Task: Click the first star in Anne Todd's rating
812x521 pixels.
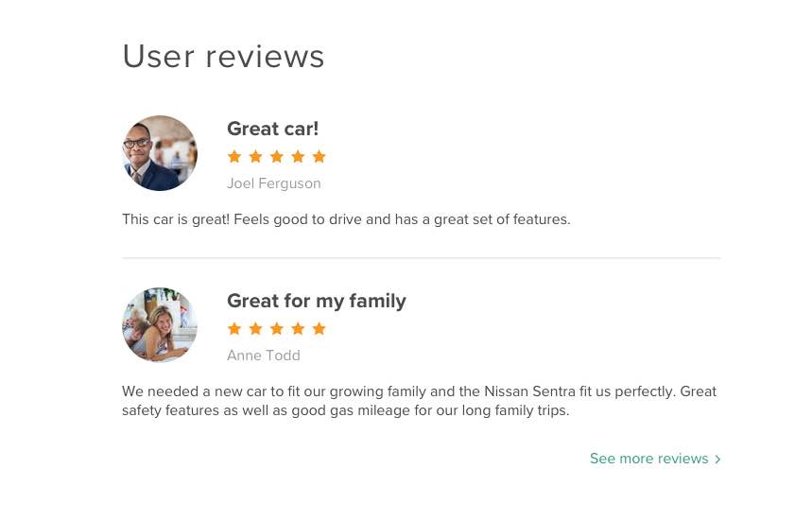Action: (234, 328)
